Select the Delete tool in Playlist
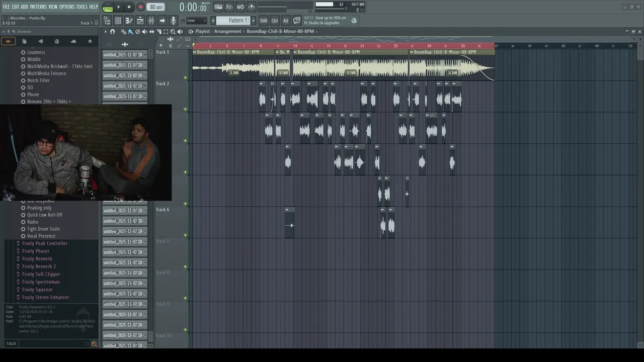 (x=137, y=32)
